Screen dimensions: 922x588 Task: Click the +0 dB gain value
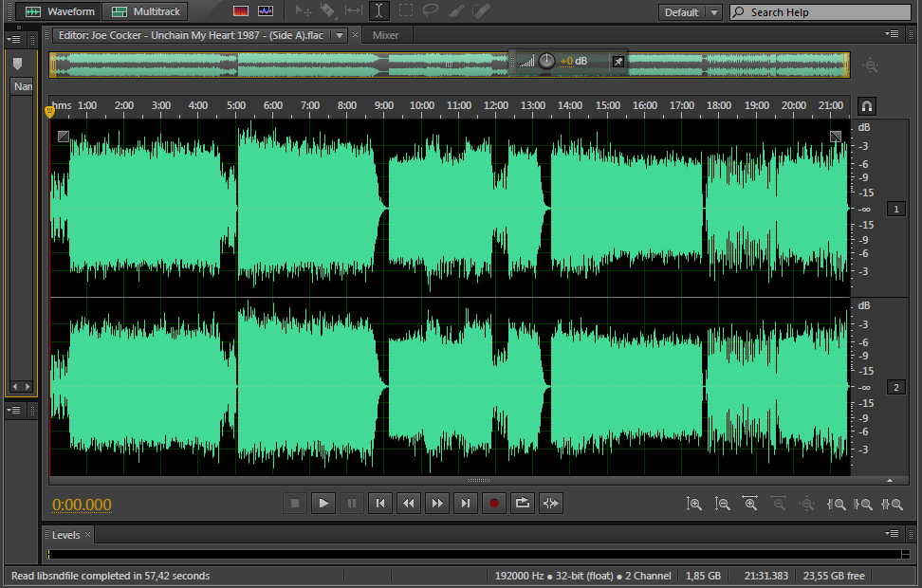pos(573,61)
